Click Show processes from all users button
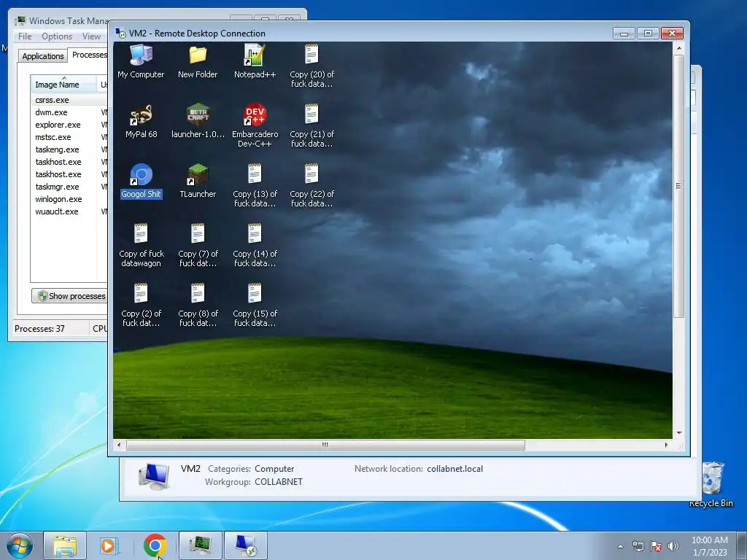Image resolution: width=747 pixels, height=560 pixels. point(70,296)
